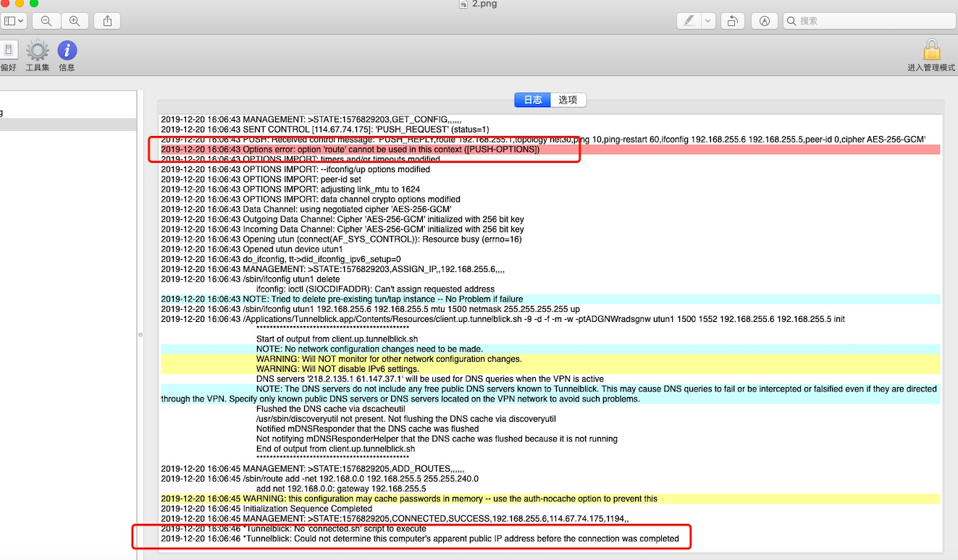Select the Markup pencil tool
Viewport: 958px width, 560px height.
690,20
